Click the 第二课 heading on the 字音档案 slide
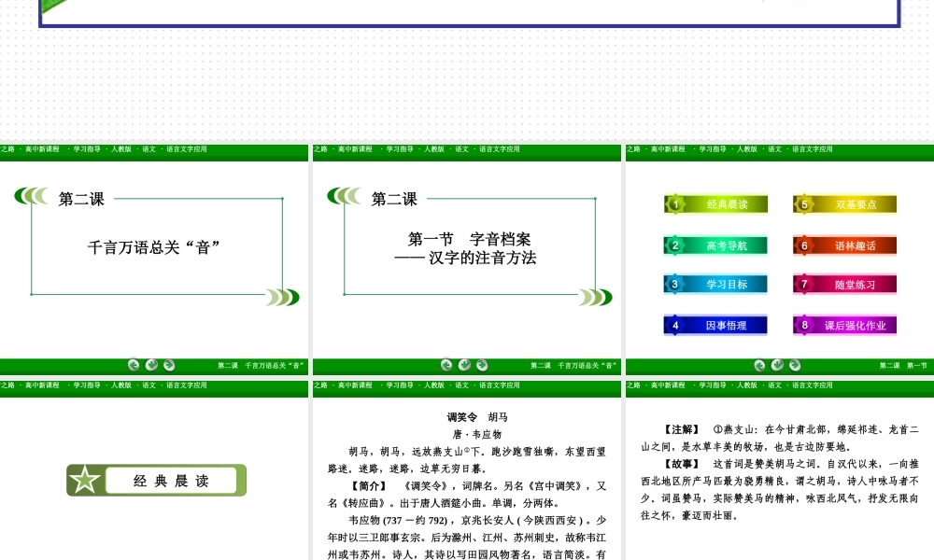Image resolution: width=934 pixels, height=560 pixels. tap(394, 199)
